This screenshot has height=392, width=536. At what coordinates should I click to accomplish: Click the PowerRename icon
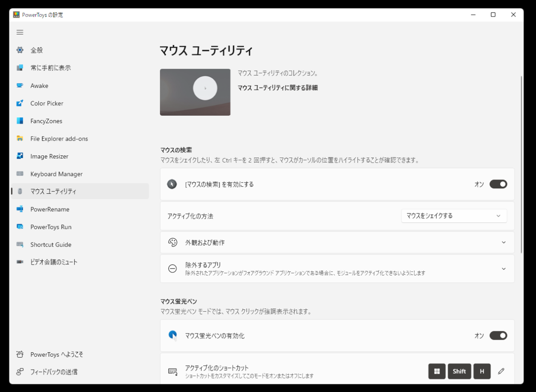20,209
